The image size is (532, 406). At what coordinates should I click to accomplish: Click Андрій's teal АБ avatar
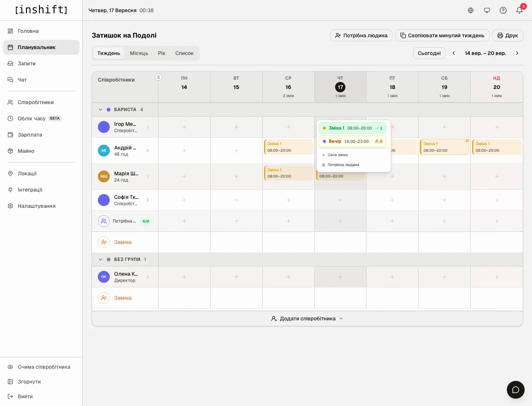(104, 151)
